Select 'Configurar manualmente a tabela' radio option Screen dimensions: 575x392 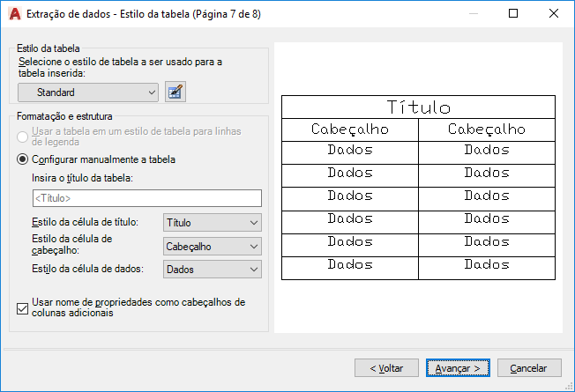click(x=24, y=159)
